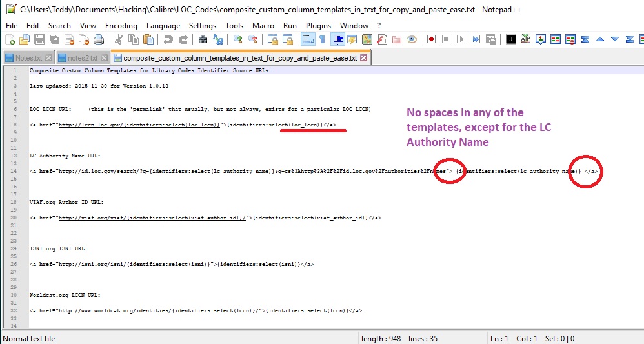Toggle word wrap toolbar button
The height and width of the screenshot is (344, 644).
[x=308, y=39]
